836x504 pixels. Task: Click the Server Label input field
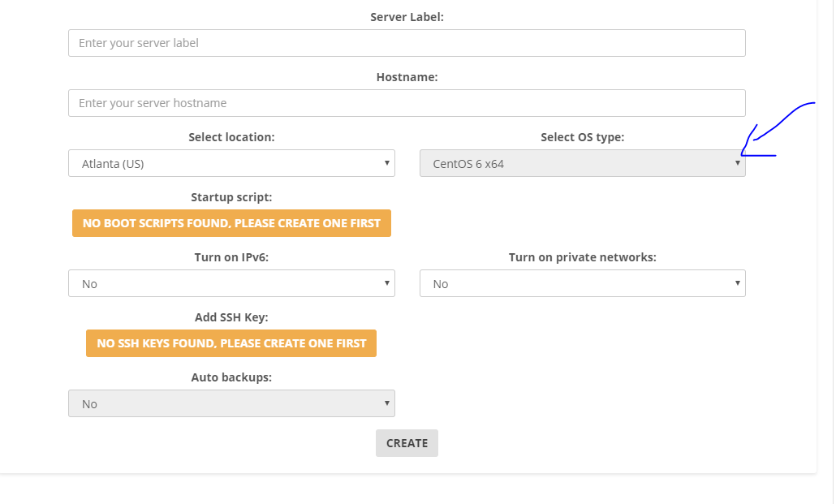407,43
